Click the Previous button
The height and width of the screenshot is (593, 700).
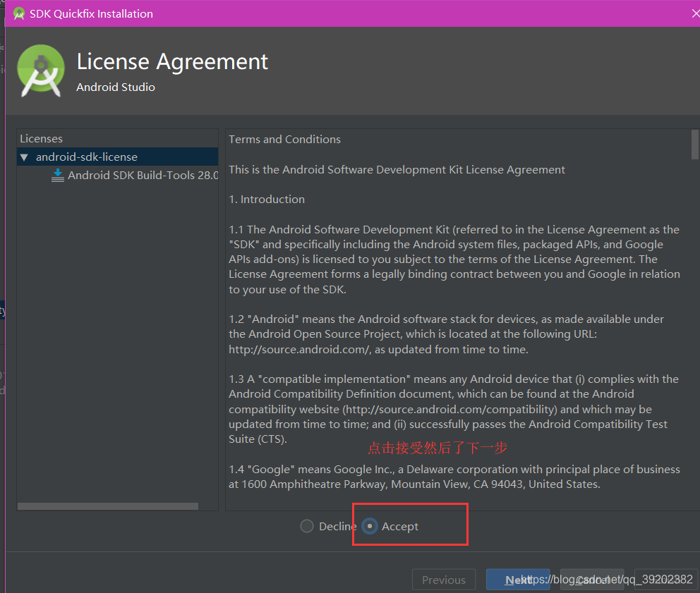coord(444,580)
